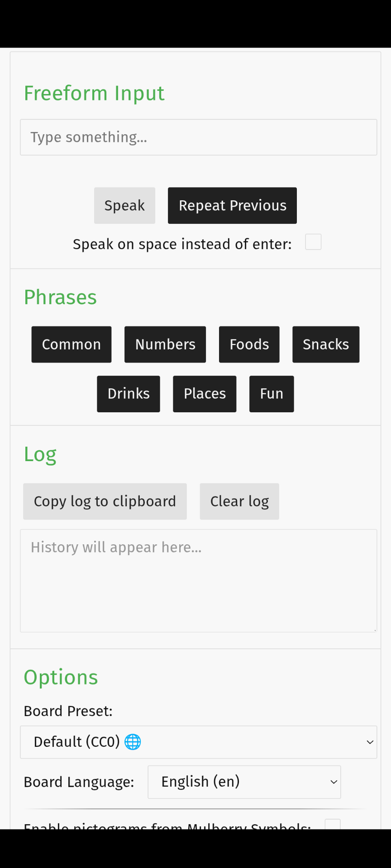Click the log textarea resize handle
Screen dimensions: 391x868
(374, 629)
